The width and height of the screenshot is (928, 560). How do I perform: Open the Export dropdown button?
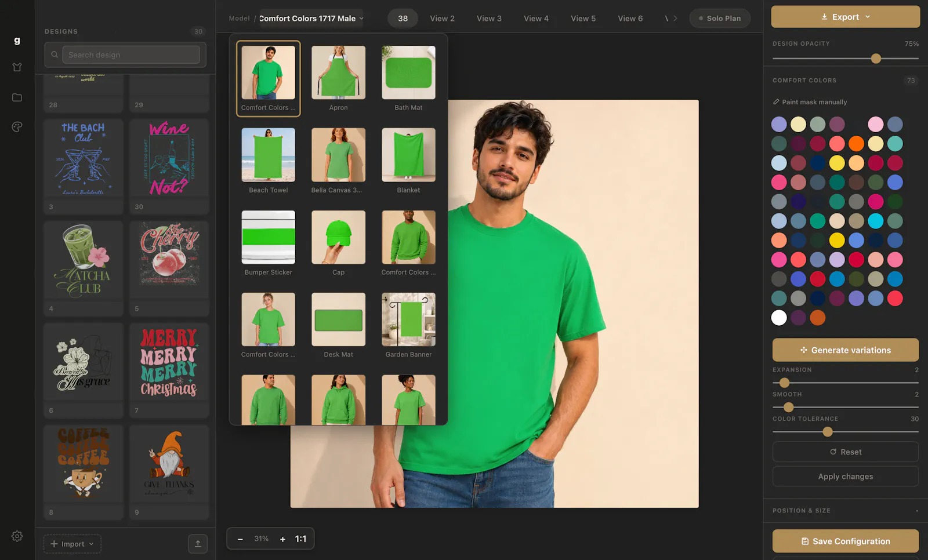[x=845, y=17]
